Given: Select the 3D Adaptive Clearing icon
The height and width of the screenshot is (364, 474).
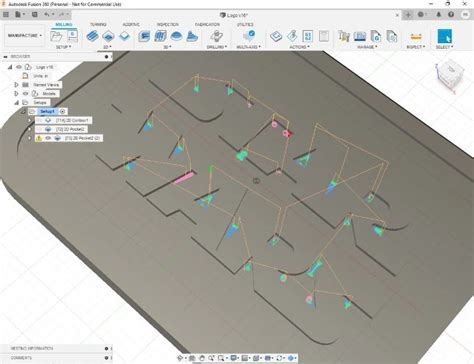Looking at the screenshot, I should 144,36.
